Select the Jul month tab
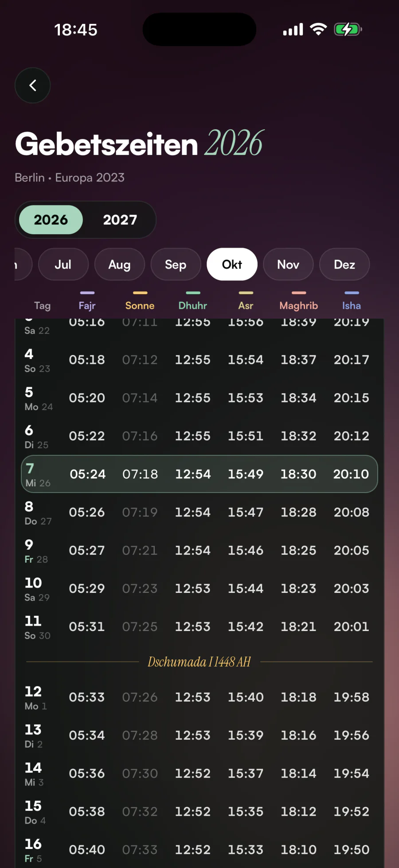Screen dimensions: 399x868 coord(63,264)
